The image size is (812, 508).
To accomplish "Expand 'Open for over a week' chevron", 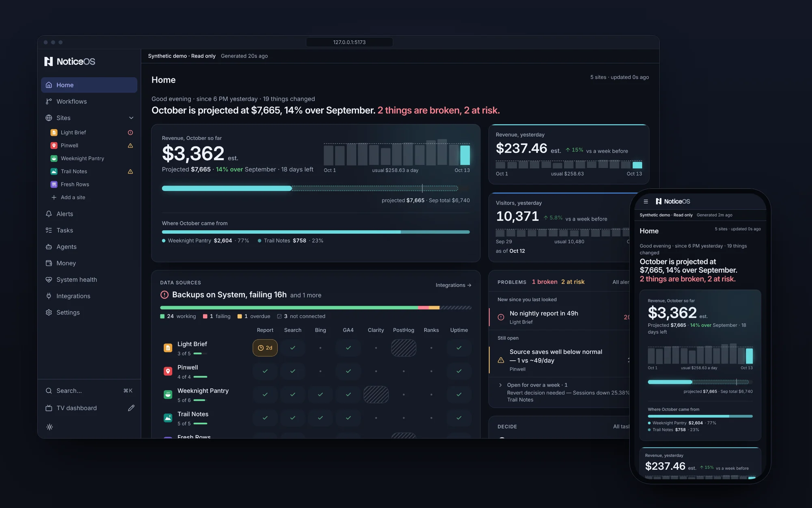I will (501, 385).
